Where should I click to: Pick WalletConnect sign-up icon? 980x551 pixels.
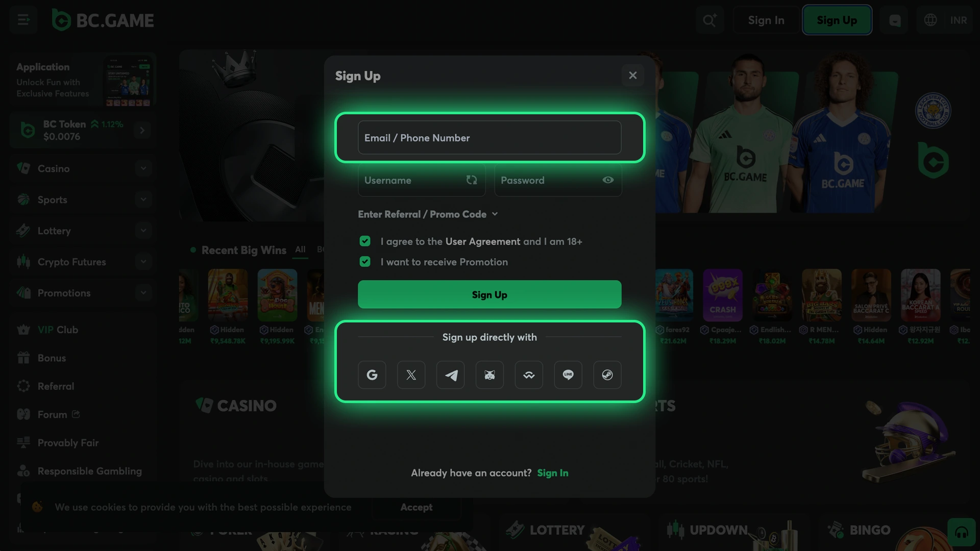[x=529, y=375]
